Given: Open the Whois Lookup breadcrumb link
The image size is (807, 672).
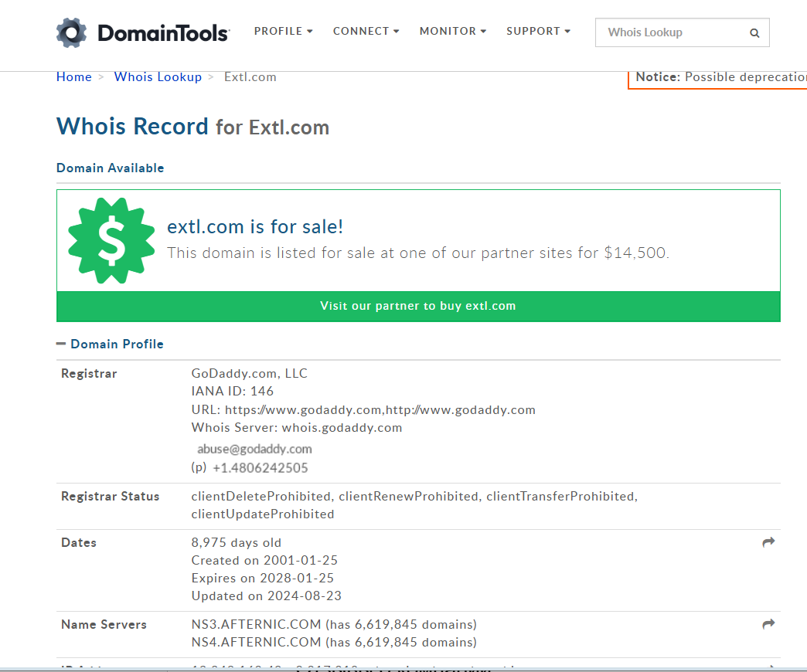Looking at the screenshot, I should click(x=158, y=77).
